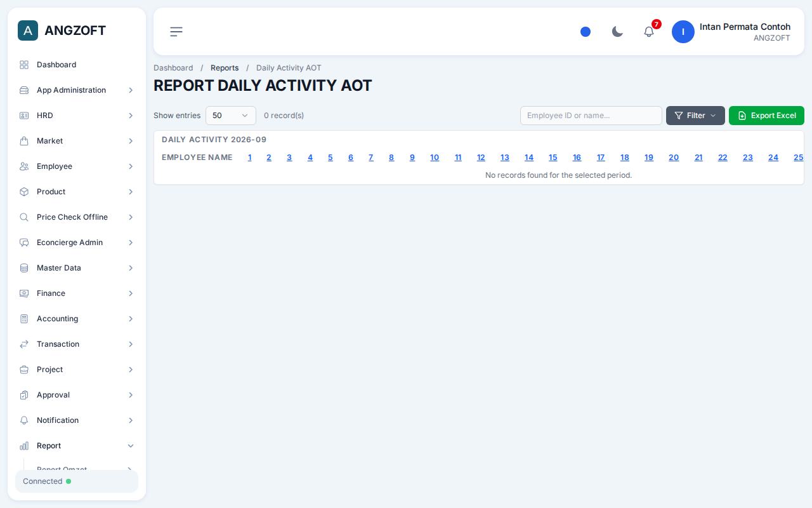This screenshot has width=812, height=508.
Task: Click day 22 column header link
Action: coord(723,157)
